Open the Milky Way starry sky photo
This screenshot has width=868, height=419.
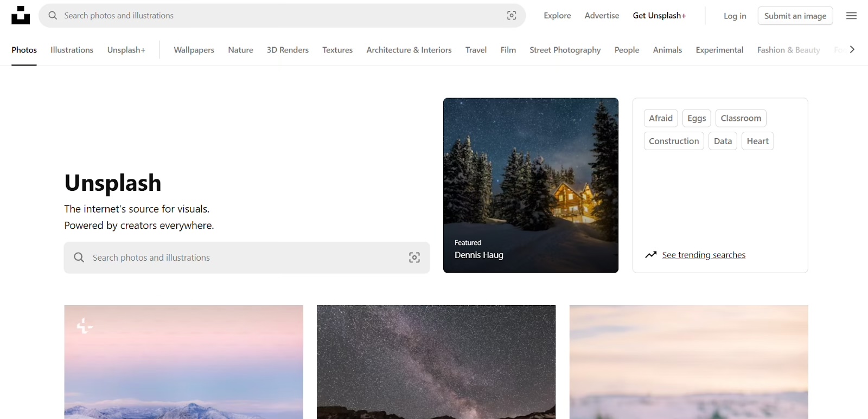coord(436,362)
